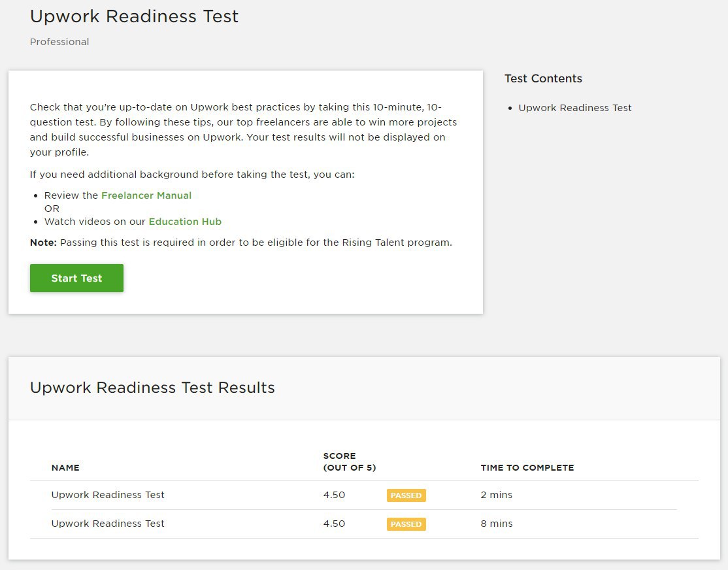Image resolution: width=728 pixels, height=570 pixels.
Task: Click the paragraph starting with 'Check that you're up-to-date'
Action: [243, 129]
